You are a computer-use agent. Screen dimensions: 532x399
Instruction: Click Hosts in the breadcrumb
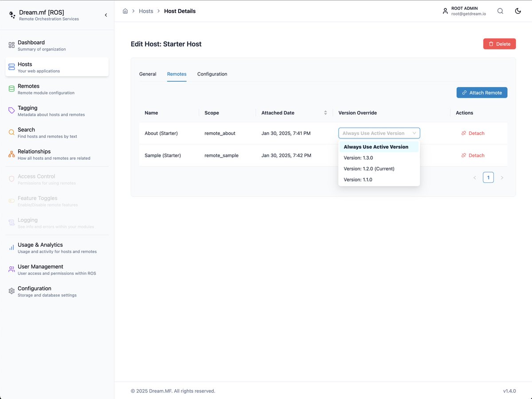[x=146, y=11]
